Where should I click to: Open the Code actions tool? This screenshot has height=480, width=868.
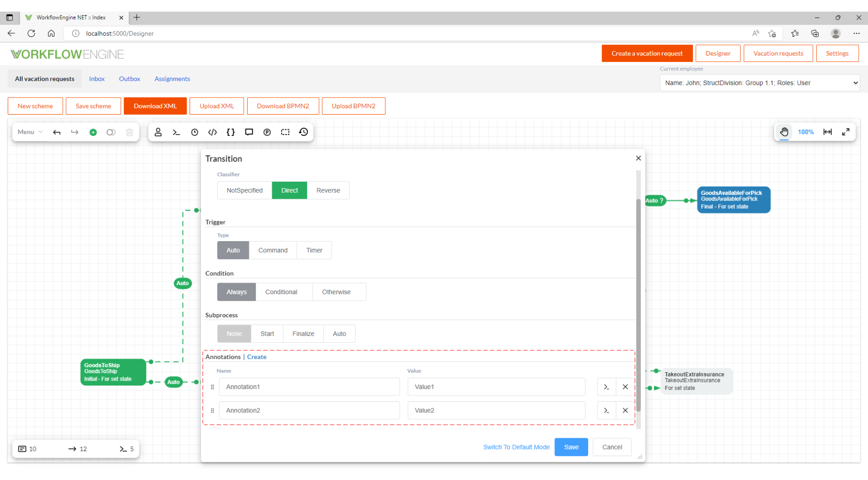pyautogui.click(x=213, y=132)
